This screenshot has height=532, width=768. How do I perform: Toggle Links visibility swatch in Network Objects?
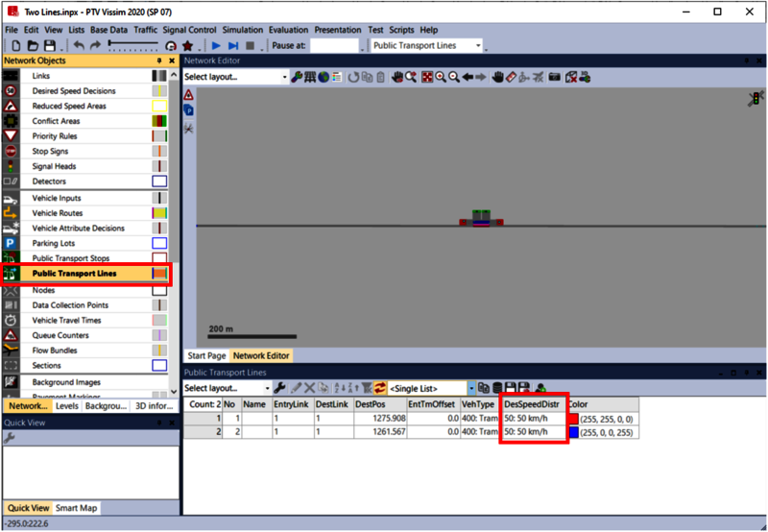(159, 76)
